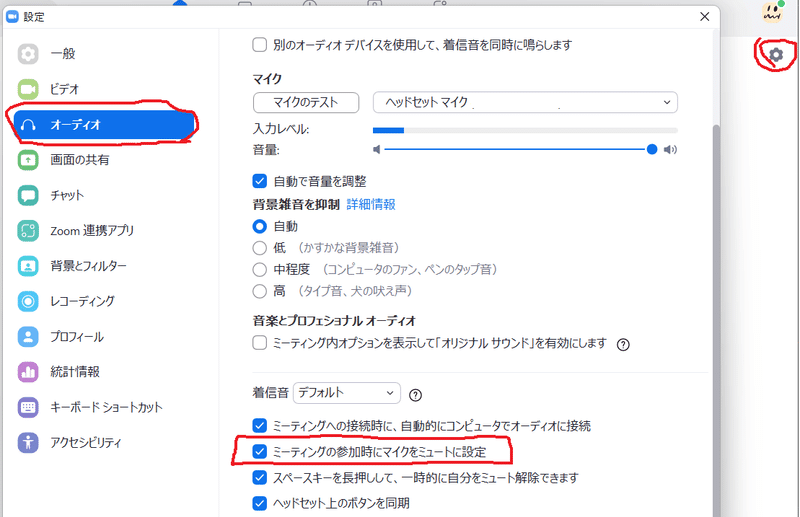Click the 画面の共有 icon

(x=28, y=160)
